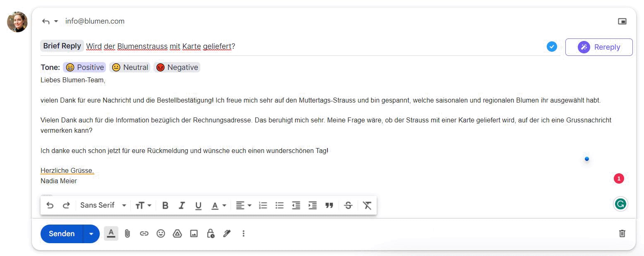Viewport: 644px width, 256px height.
Task: Insert a photo into the email
Action: click(x=194, y=233)
